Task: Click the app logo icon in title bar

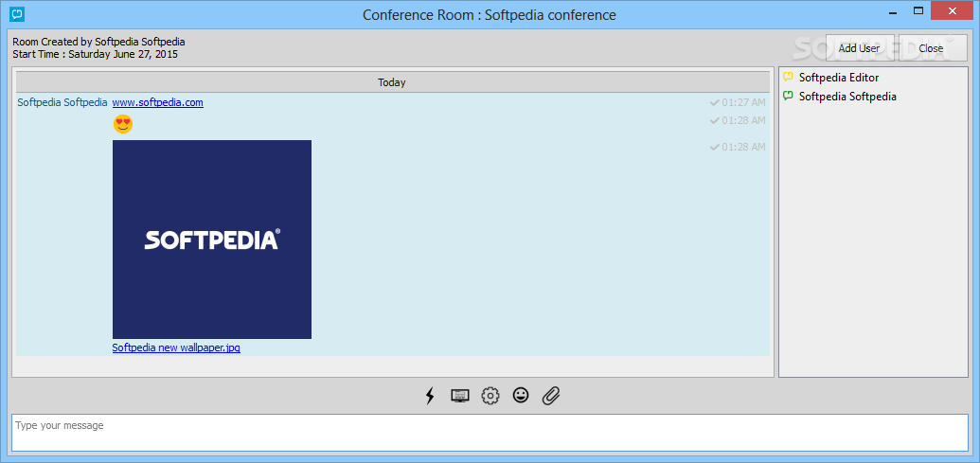Action: [17, 13]
